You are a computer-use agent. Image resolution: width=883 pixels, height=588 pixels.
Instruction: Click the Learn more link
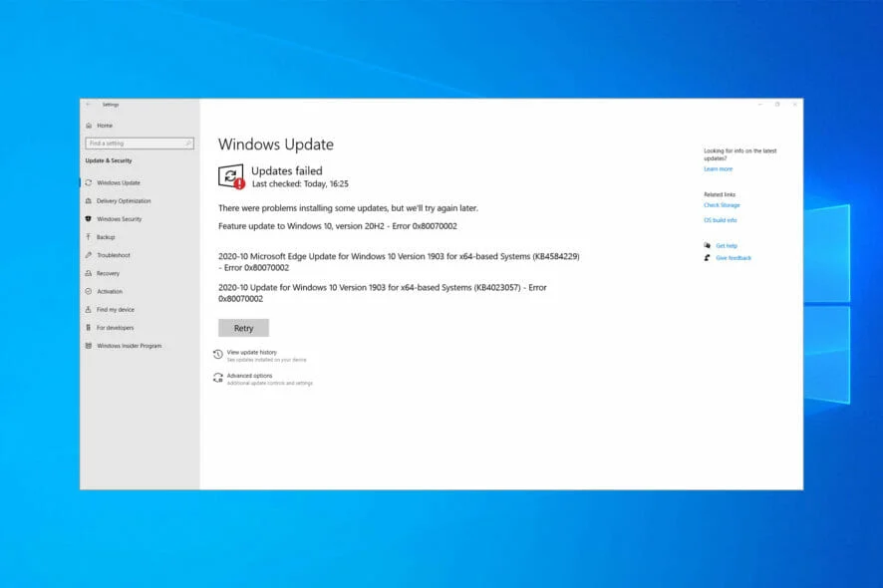[x=718, y=169]
